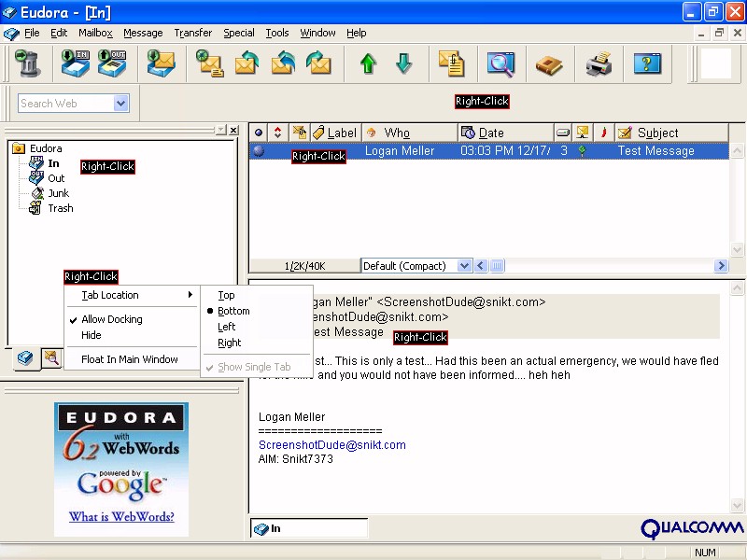Sort messages by the Subject column
The image size is (747, 560).
tap(671, 133)
